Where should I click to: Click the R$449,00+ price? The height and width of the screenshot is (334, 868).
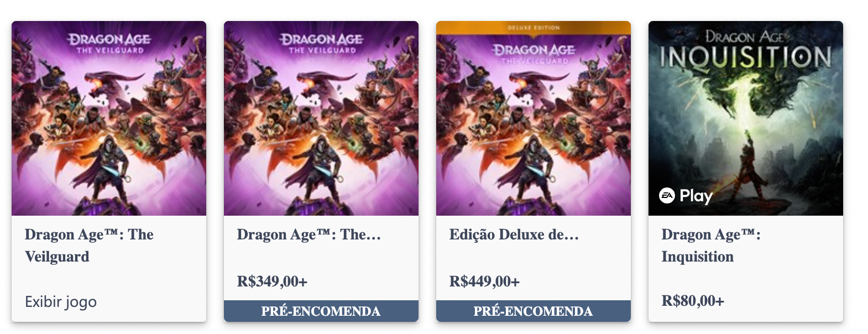click(x=484, y=281)
